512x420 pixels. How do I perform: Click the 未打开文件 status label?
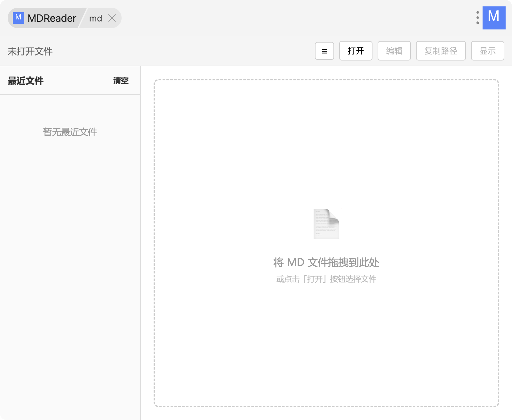click(30, 51)
